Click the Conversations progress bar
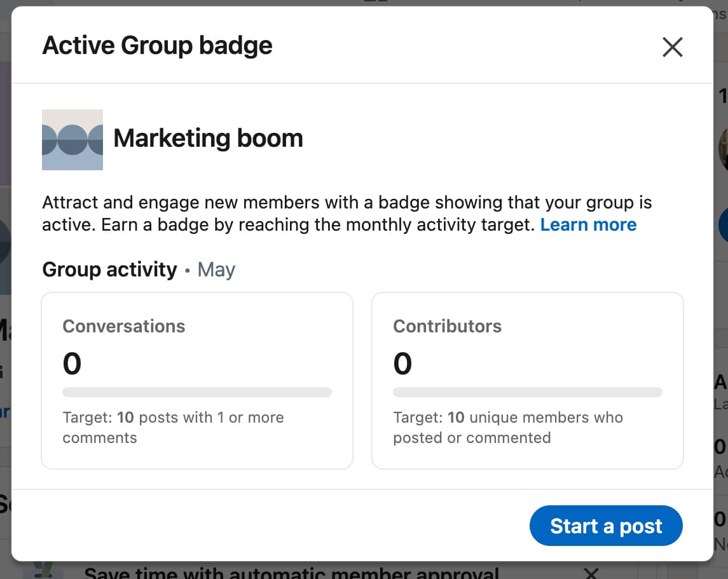The height and width of the screenshot is (579, 728). [x=197, y=392]
